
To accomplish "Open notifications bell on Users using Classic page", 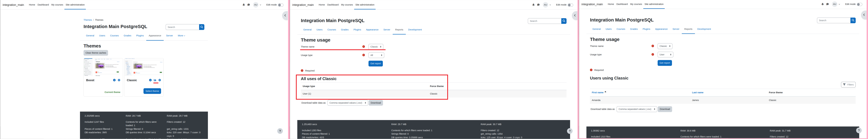I will (x=823, y=4).
